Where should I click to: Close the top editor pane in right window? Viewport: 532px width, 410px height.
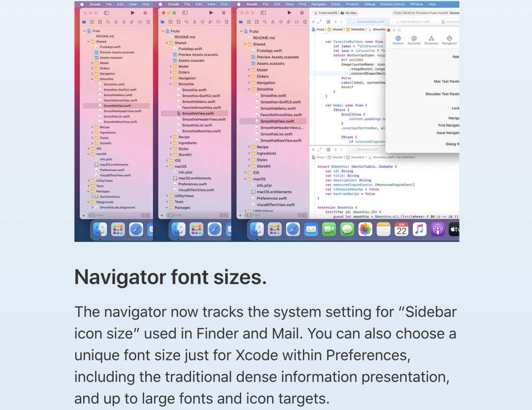click(313, 21)
